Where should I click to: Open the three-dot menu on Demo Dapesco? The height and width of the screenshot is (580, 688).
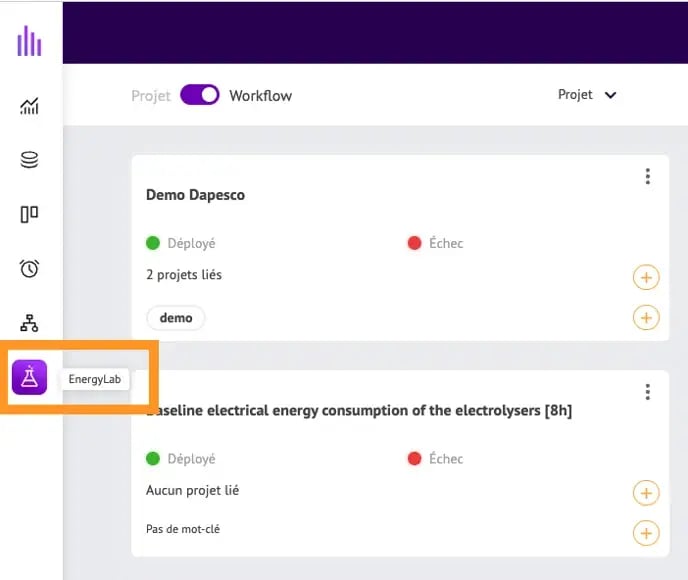647,177
